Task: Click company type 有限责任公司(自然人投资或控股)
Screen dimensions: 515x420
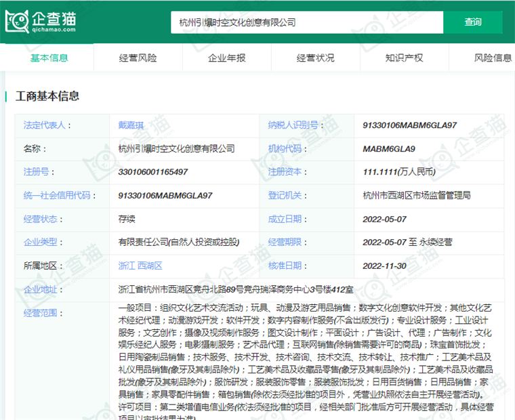Action: 179,243
